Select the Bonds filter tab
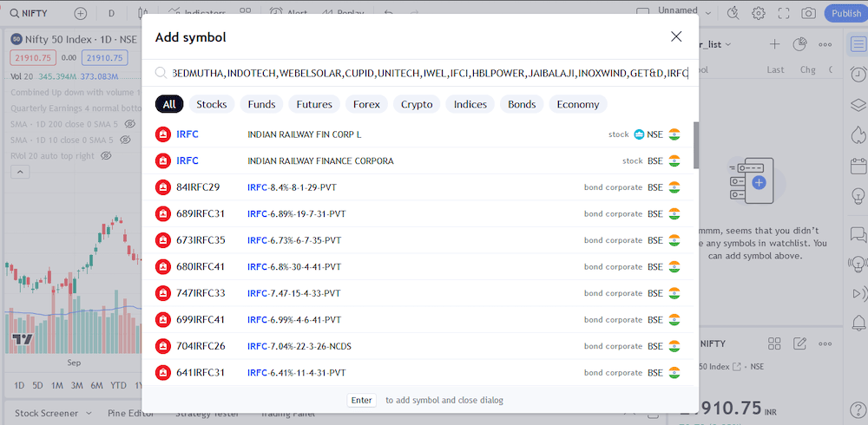 (x=522, y=104)
